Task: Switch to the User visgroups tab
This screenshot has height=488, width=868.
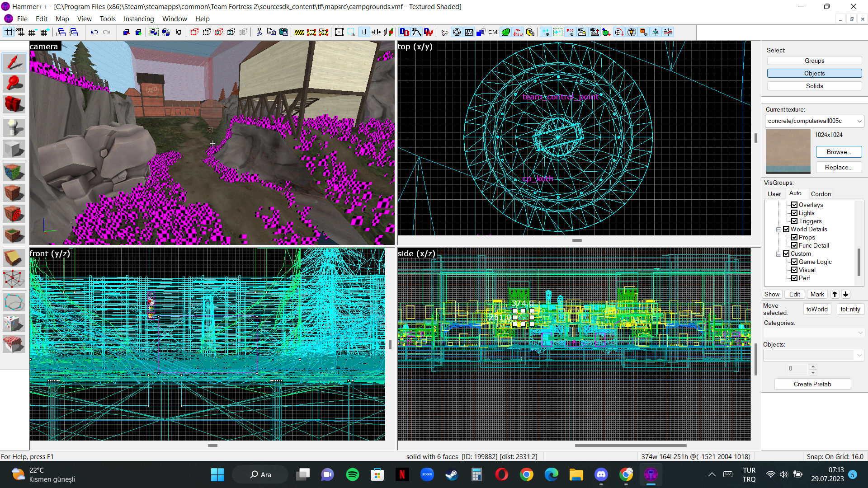Action: (x=774, y=194)
